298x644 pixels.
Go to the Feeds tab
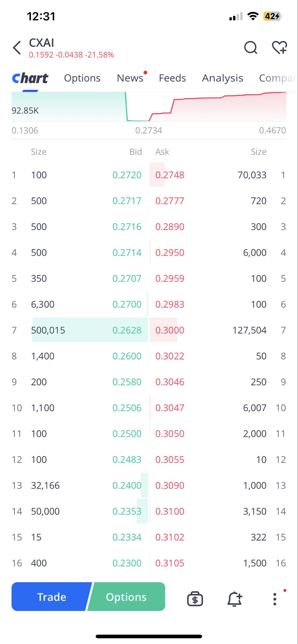[x=172, y=78]
